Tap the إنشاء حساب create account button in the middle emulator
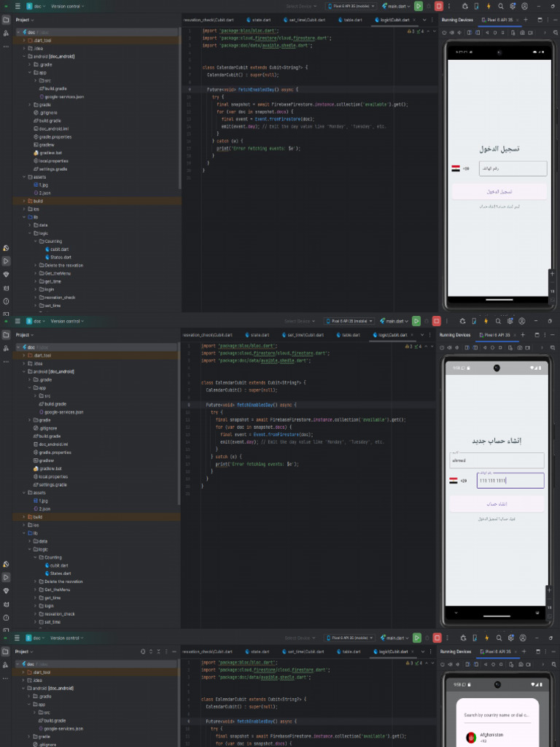Viewport: 560px width, 747px height. [x=497, y=504]
